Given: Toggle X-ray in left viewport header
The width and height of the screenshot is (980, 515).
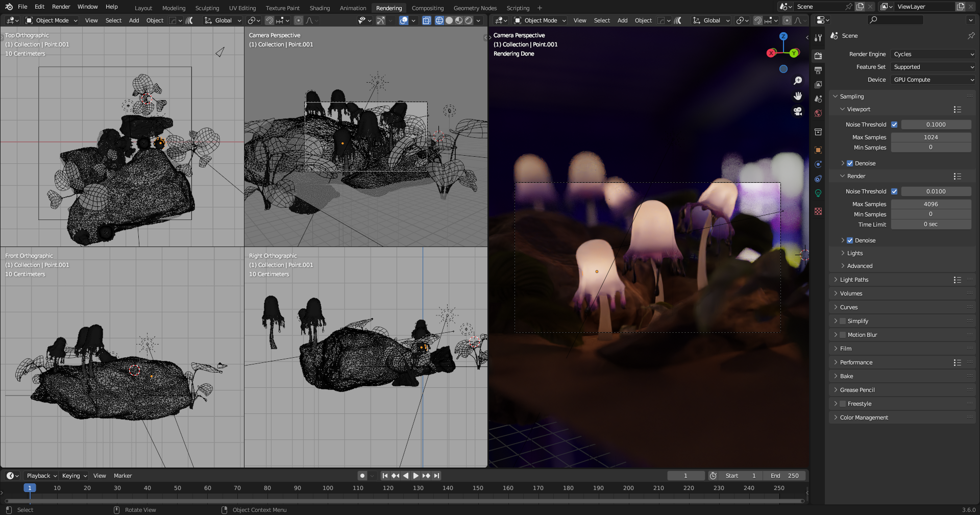Looking at the screenshot, I should (427, 20).
